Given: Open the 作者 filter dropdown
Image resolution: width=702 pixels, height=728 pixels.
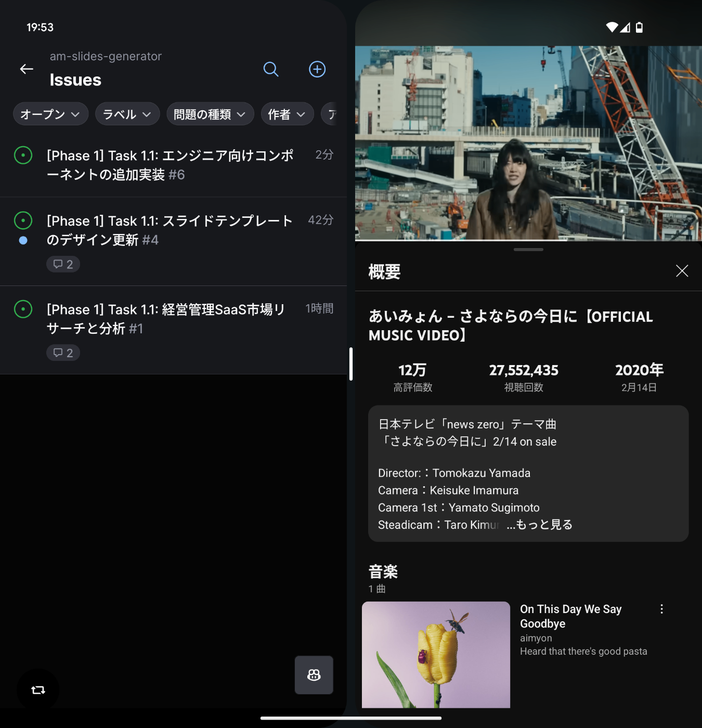Looking at the screenshot, I should pos(287,114).
